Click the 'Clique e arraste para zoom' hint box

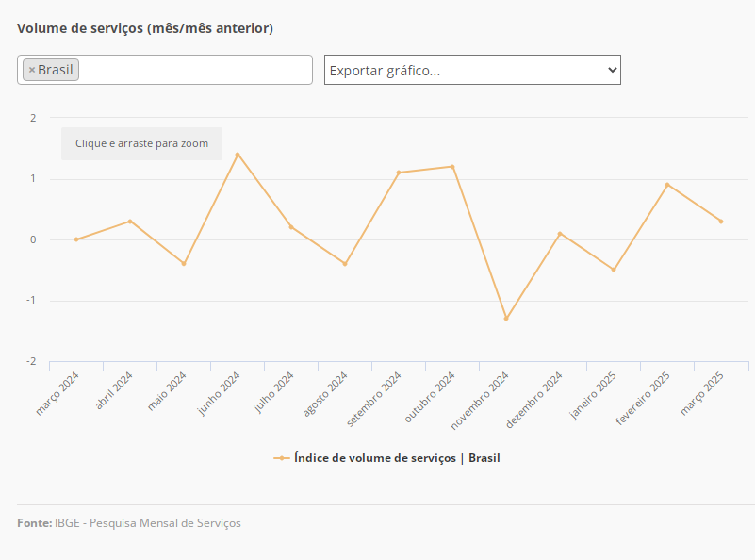click(x=142, y=143)
